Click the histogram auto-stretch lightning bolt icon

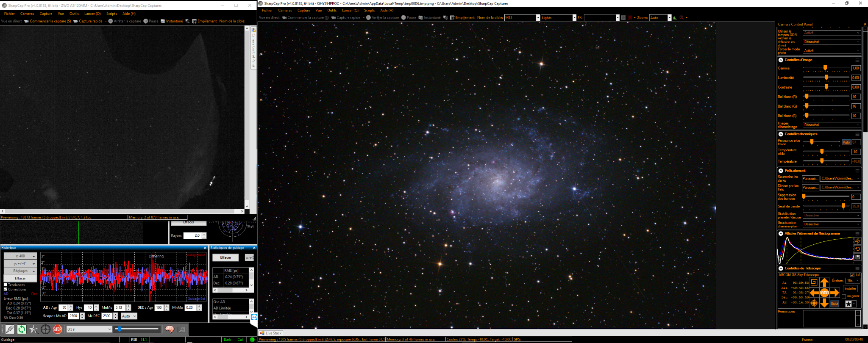tap(857, 241)
